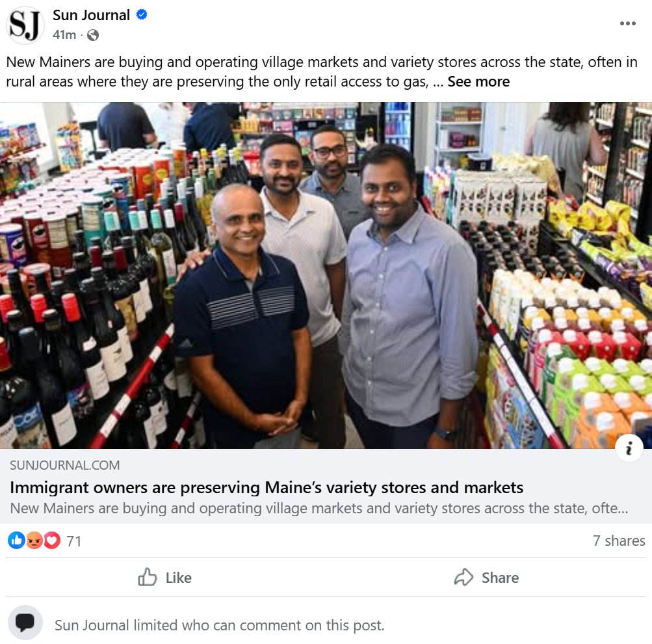View the 71 reactions count list

coord(74,541)
